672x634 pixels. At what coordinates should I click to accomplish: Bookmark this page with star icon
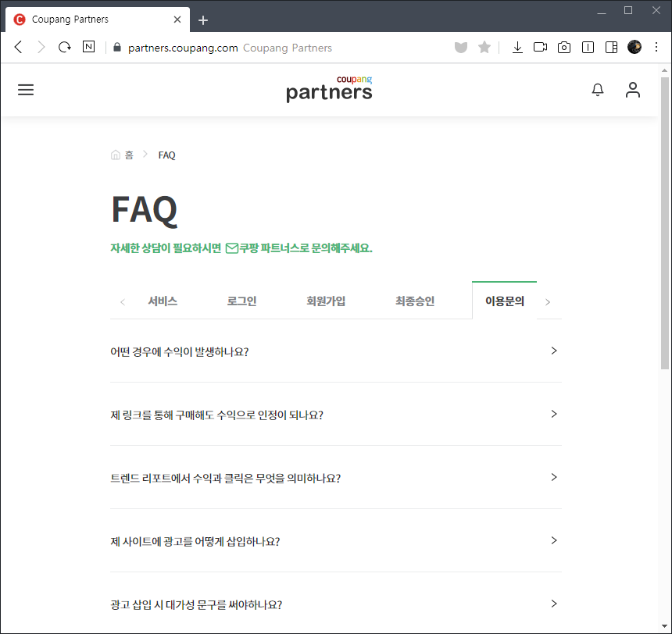tap(484, 47)
